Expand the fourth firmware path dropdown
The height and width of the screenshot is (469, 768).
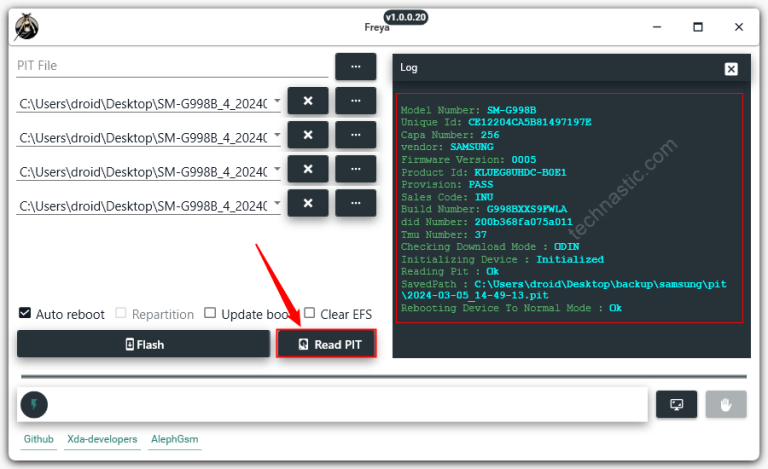click(276, 204)
